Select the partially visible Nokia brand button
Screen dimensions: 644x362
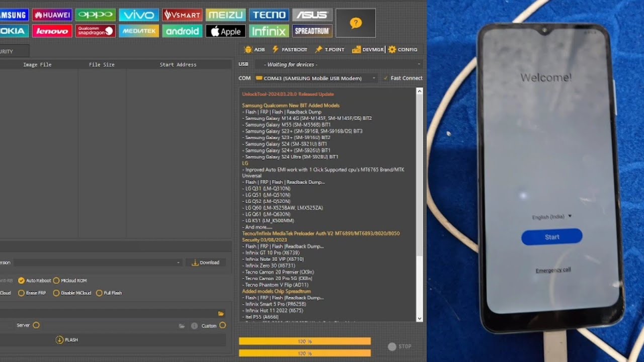tap(14, 31)
